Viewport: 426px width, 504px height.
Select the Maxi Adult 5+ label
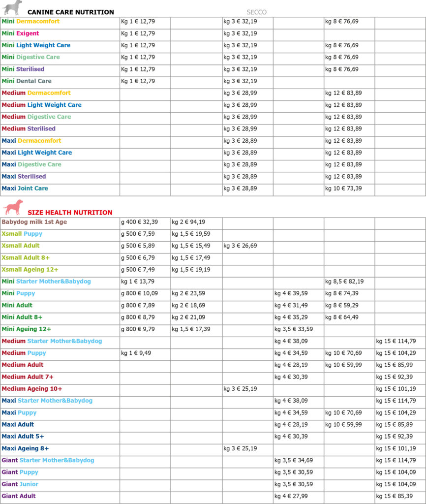click(x=23, y=436)
